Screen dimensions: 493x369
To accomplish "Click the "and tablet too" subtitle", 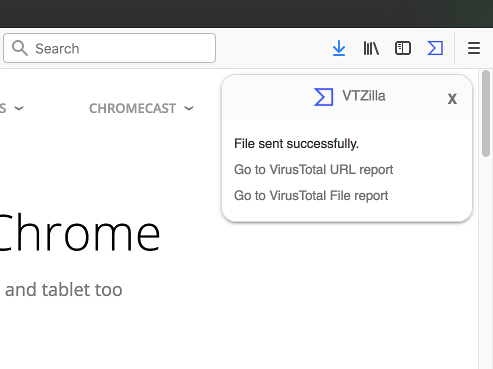I will (x=63, y=290).
